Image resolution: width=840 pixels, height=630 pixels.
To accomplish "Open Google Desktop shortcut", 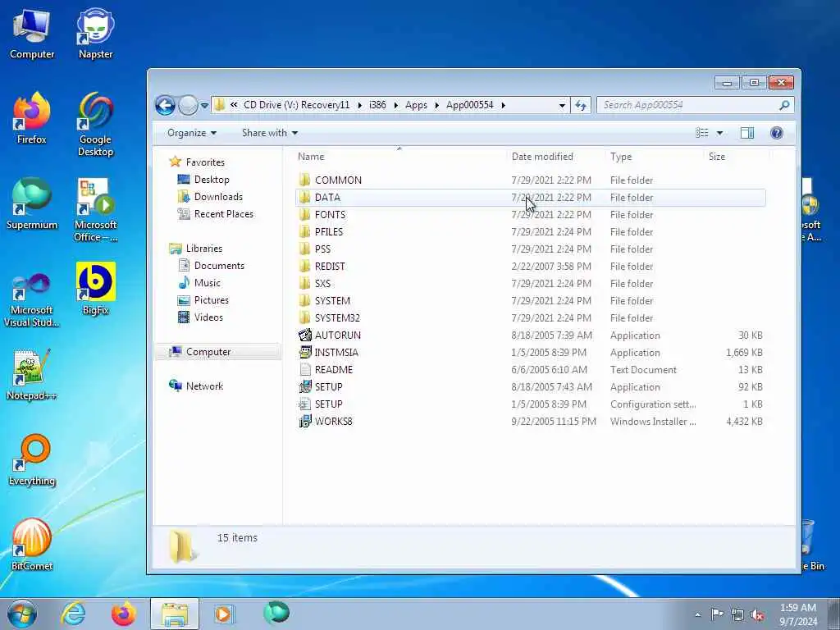I will tap(95, 125).
